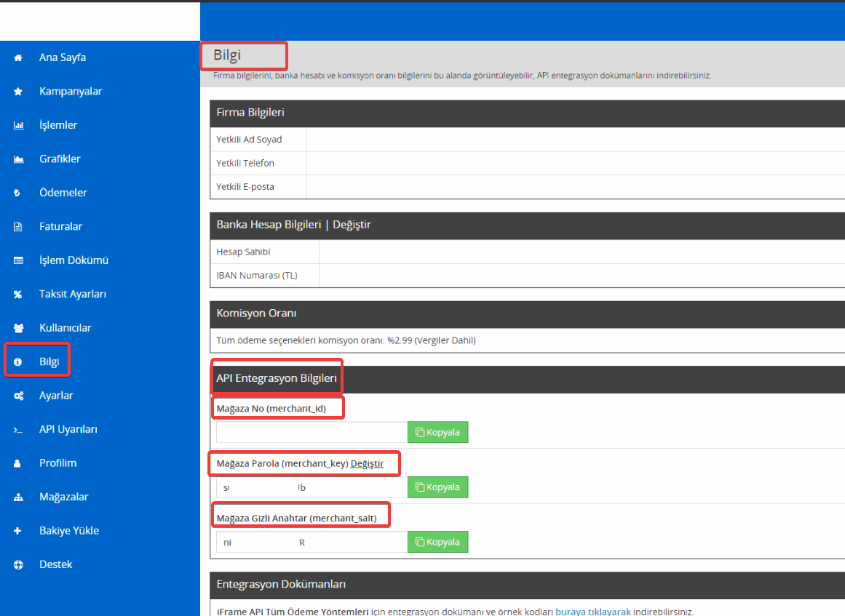The width and height of the screenshot is (845, 616).
Task: Click the plus icon beside Bakiye Yükle
Action: [17, 531]
